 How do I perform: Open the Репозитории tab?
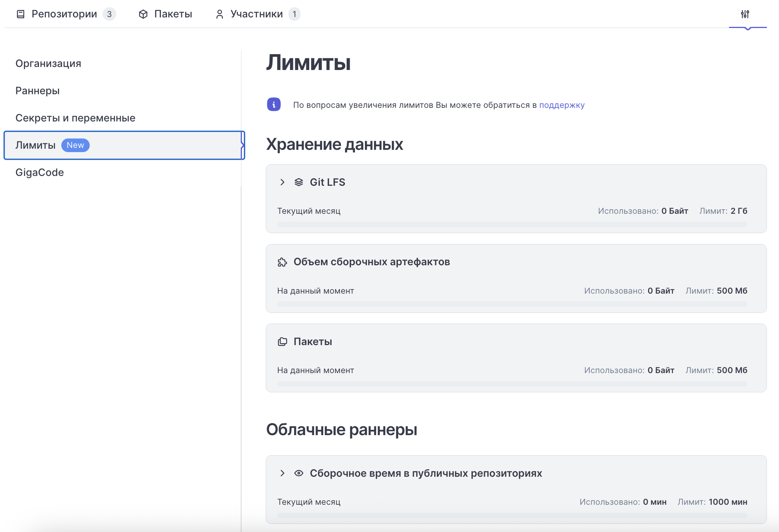64,14
